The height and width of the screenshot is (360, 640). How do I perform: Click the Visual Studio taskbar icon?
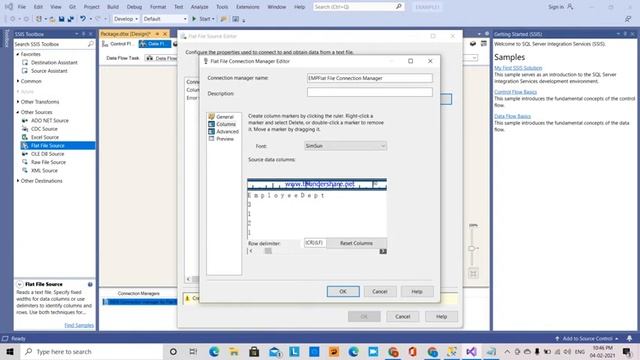pyautogui.click(x=471, y=351)
